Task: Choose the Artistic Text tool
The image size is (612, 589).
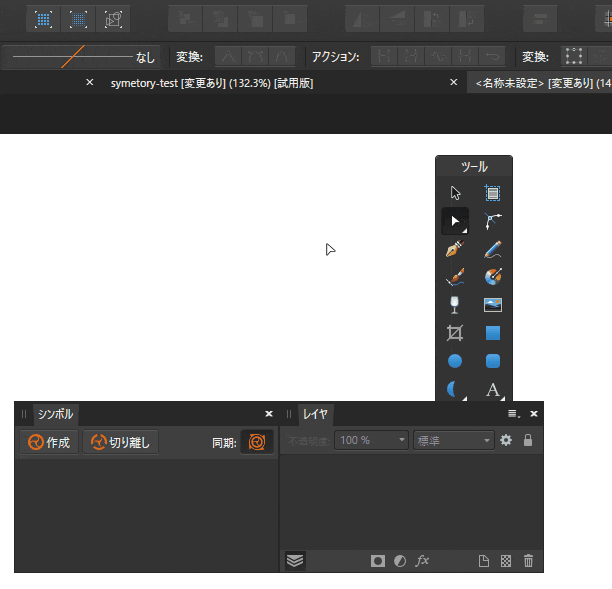Action: 493,389
